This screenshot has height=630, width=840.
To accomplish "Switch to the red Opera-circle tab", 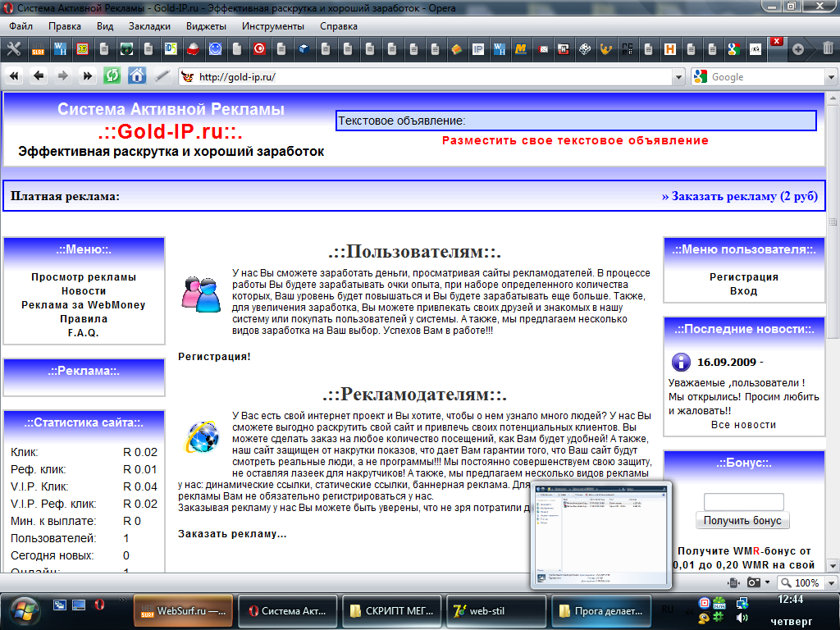I will 259,49.
